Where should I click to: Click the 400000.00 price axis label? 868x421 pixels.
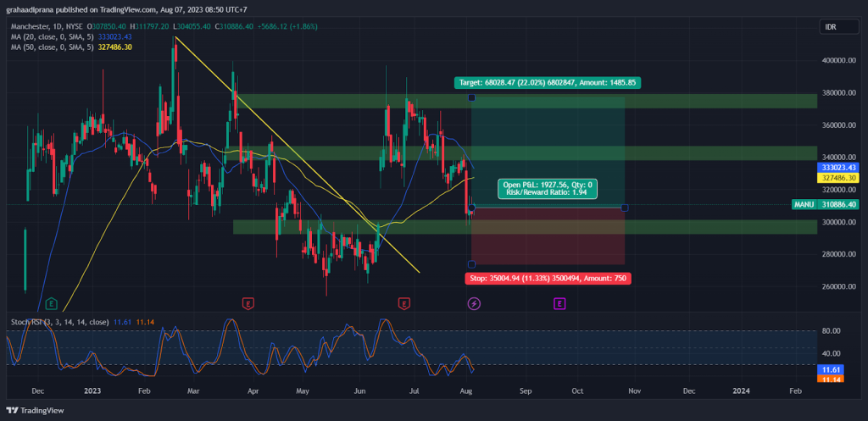click(x=839, y=61)
